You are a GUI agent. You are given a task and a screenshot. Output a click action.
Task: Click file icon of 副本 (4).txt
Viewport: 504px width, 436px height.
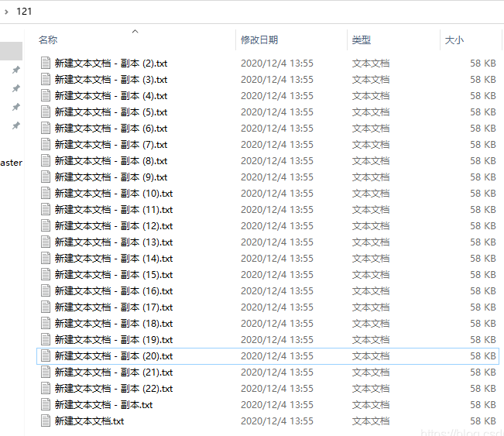(46, 95)
